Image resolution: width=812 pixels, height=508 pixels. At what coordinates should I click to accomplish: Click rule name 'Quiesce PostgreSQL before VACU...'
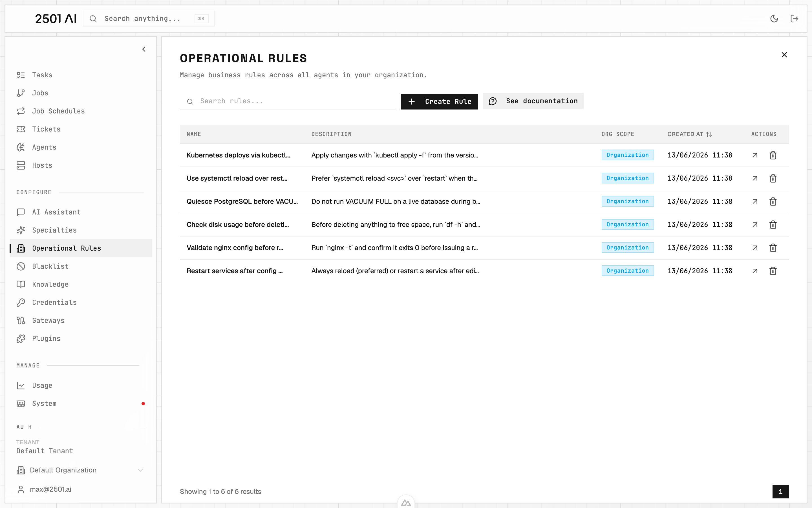click(242, 202)
